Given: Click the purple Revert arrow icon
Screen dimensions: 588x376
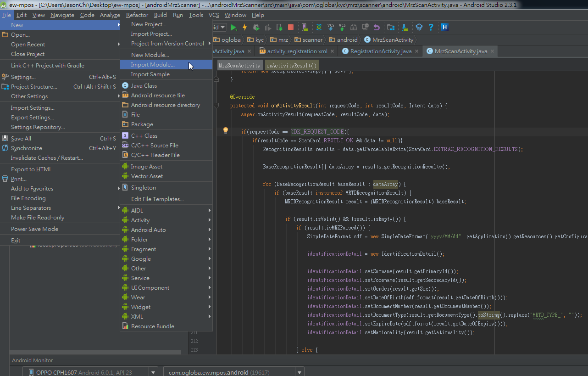Looking at the screenshot, I should (x=377, y=28).
